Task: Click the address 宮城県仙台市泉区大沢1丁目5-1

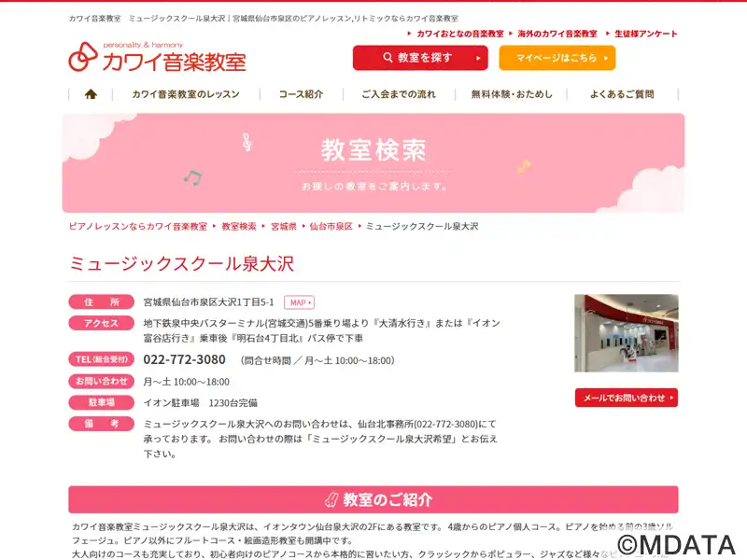Action: pyautogui.click(x=208, y=302)
